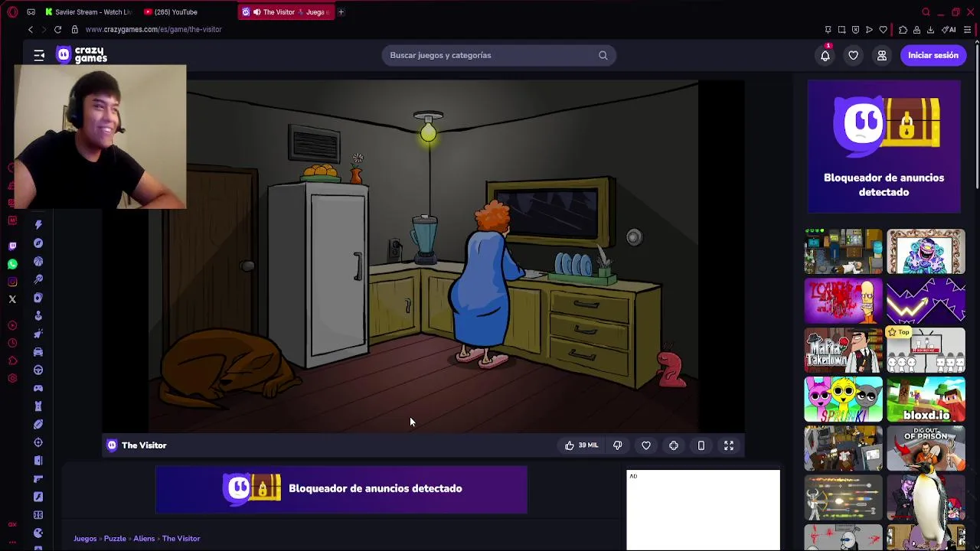The height and width of the screenshot is (551, 980).
Task: Open X (Twitter) in the Opera sidebar
Action: [12, 299]
